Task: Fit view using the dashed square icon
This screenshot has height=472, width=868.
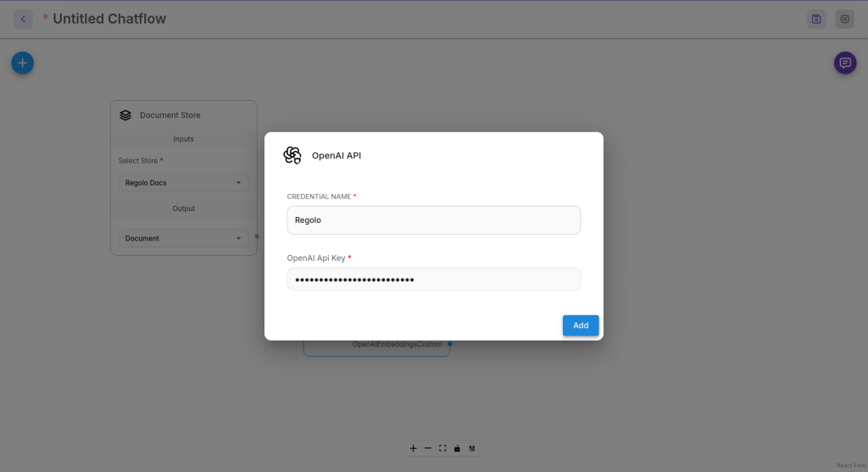Action: [x=442, y=448]
